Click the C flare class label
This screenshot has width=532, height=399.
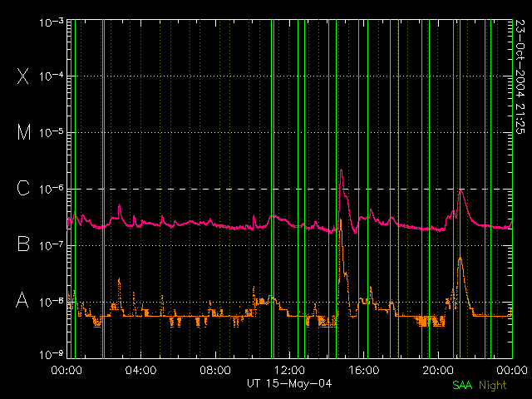click(x=23, y=188)
